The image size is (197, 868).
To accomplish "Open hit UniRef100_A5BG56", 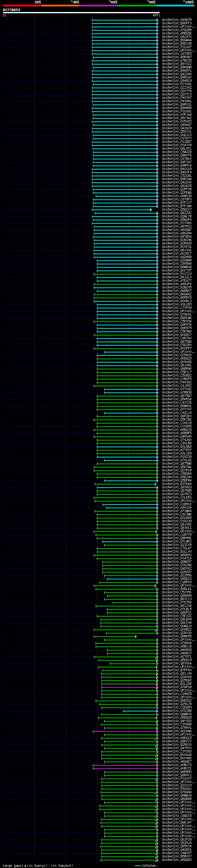I will 177,33.
